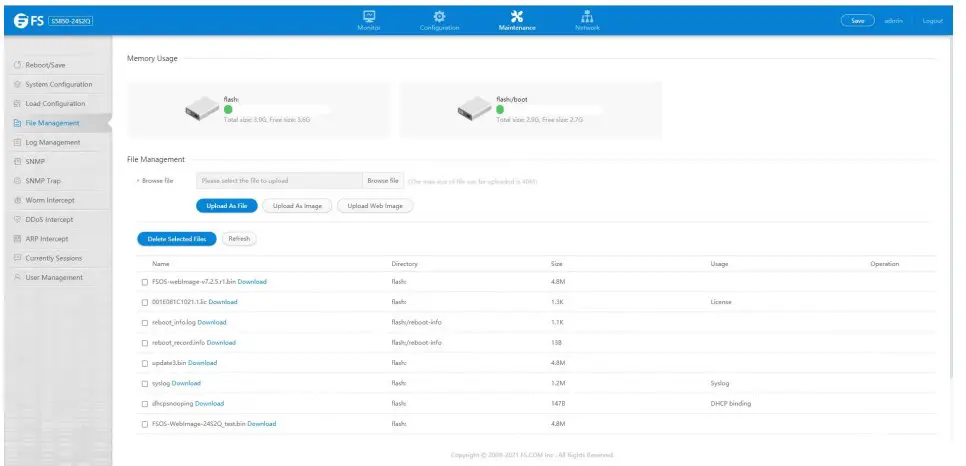Click Upload As File button
Image resolution: width=966 pixels, height=466 pixels.
(x=227, y=206)
